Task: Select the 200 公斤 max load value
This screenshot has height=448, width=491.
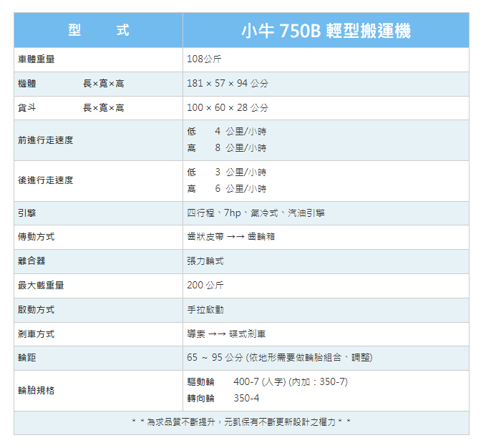Action: [x=205, y=286]
